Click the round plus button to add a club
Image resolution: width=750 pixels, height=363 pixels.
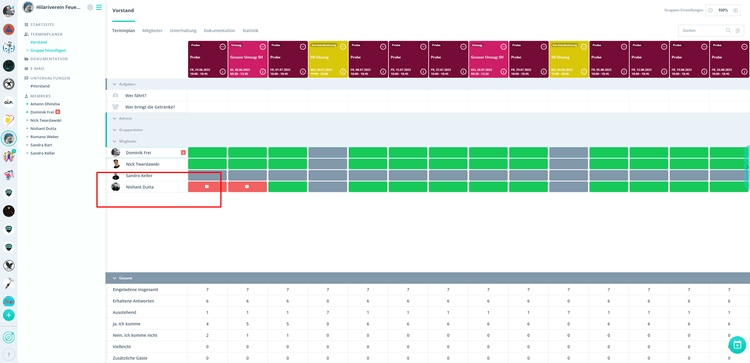[x=9, y=315]
